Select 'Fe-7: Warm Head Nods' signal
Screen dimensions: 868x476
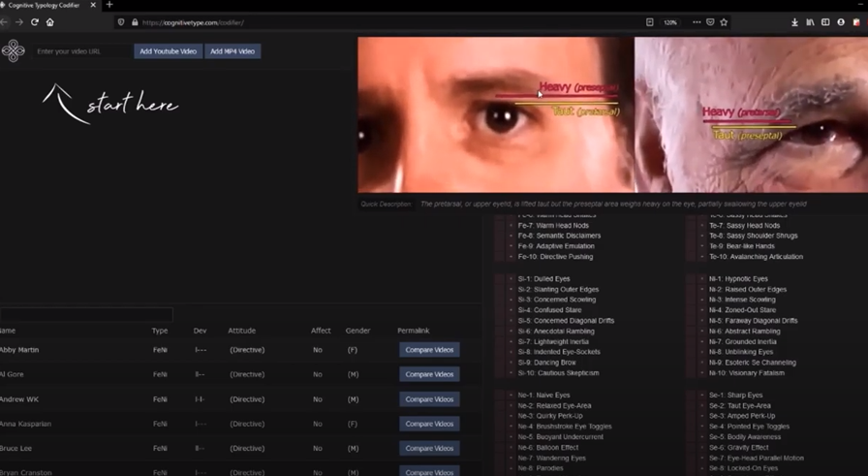(553, 225)
